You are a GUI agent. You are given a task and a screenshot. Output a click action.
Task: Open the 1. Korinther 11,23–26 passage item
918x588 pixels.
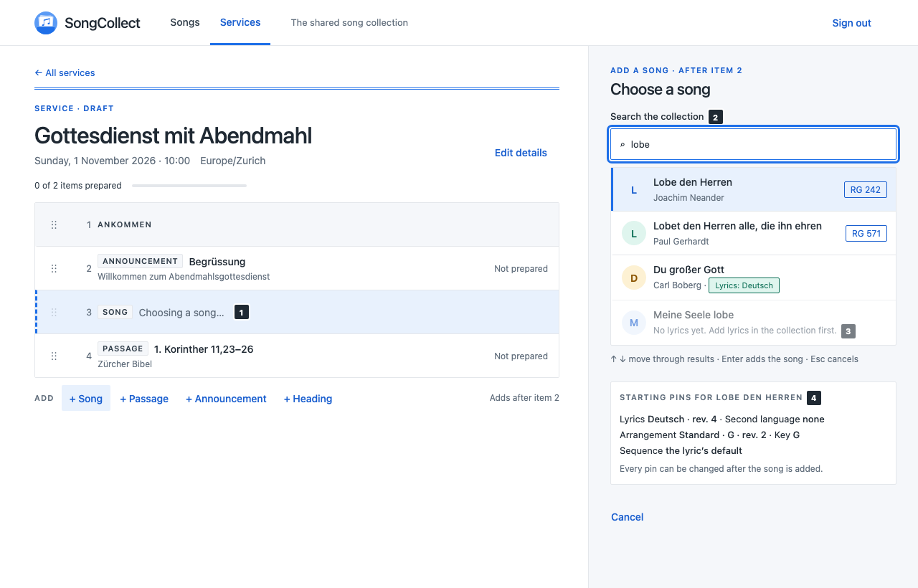click(297, 356)
